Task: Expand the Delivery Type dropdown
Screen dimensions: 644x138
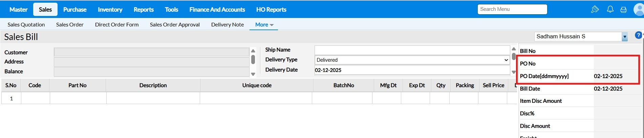Action: (x=412, y=60)
